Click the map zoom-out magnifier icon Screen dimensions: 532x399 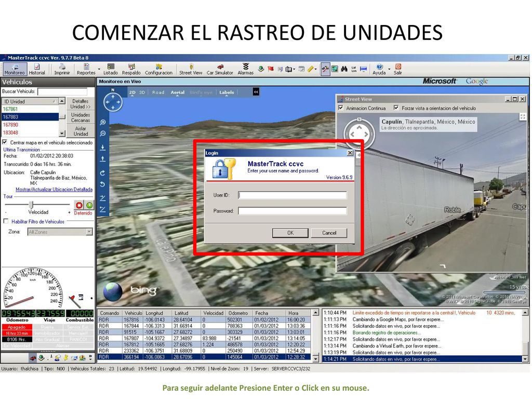(103, 134)
